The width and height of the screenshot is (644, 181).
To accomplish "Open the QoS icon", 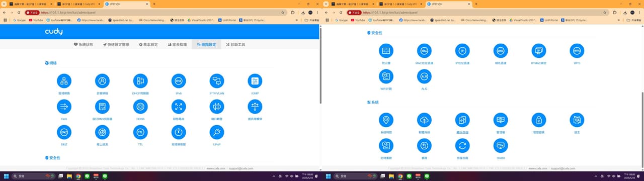I will point(64,106).
